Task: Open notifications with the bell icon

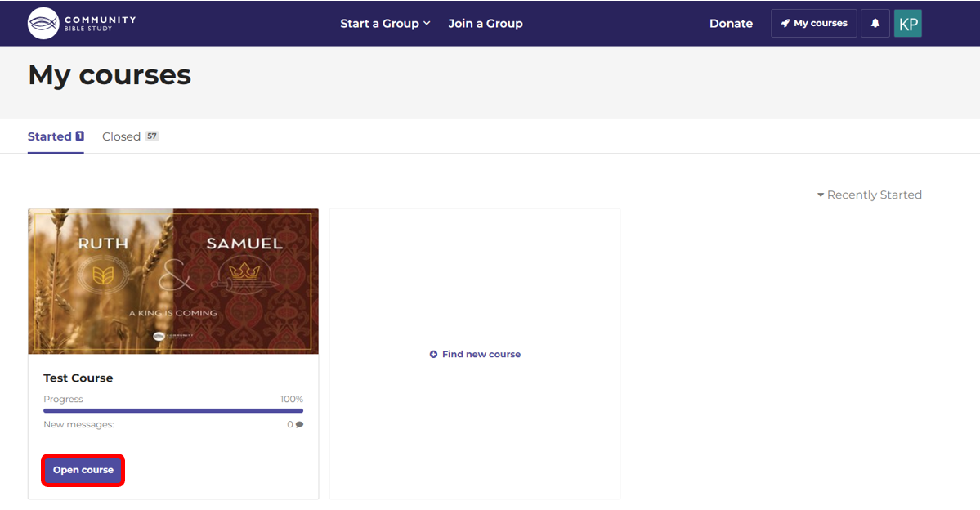Action: (875, 23)
